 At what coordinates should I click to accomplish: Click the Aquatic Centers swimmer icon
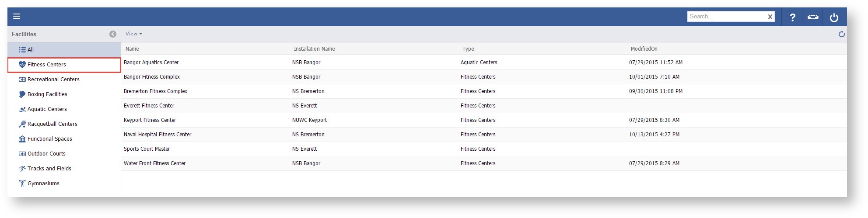point(22,109)
